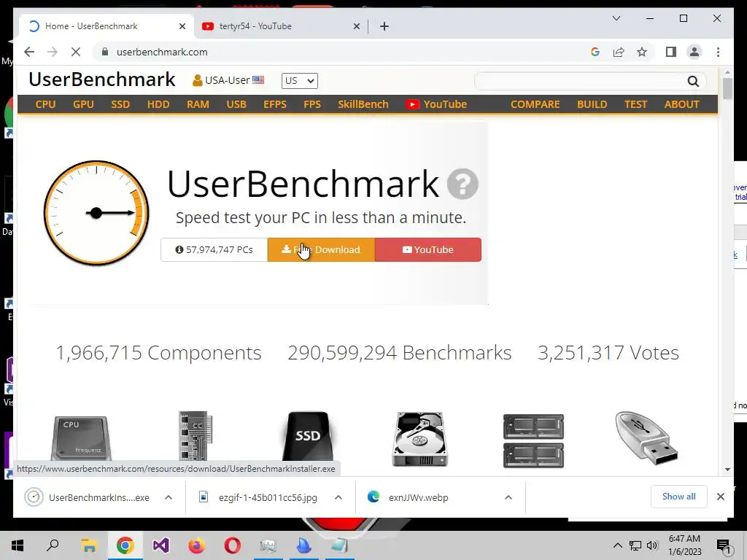Open the US country dropdown
Image resolution: width=747 pixels, height=560 pixels.
(x=300, y=80)
